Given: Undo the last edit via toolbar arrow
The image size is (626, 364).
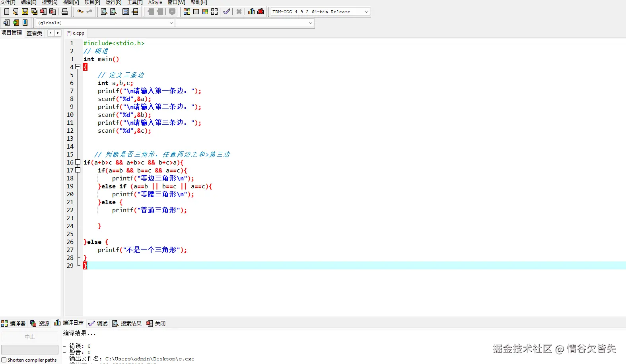Looking at the screenshot, I should coord(80,12).
